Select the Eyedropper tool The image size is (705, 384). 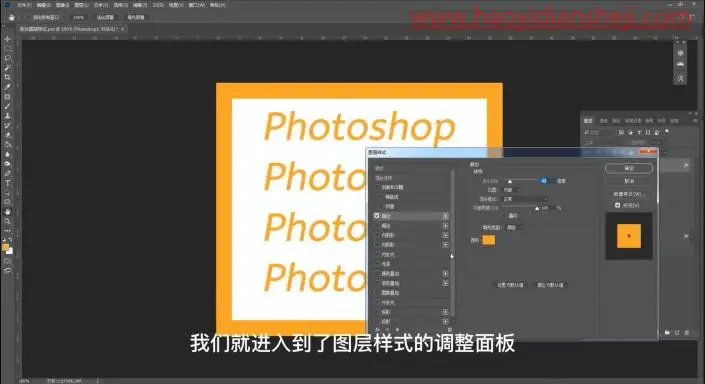coord(7,87)
